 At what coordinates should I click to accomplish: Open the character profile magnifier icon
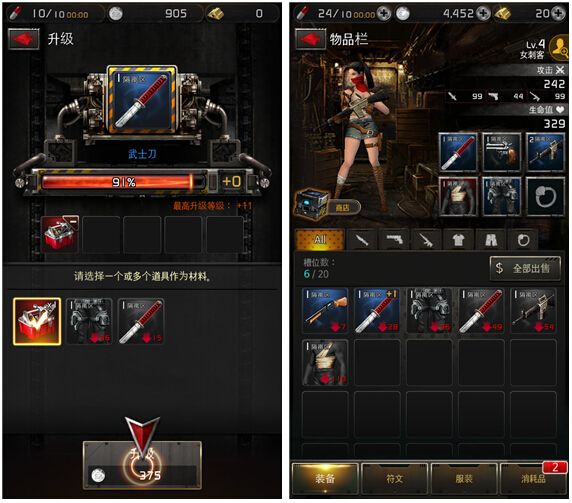pos(560,48)
